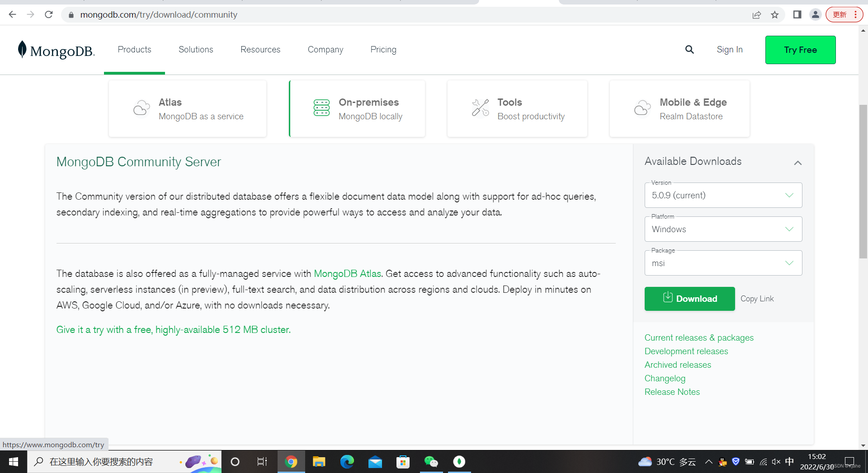
Task: Show hidden tray icons chevron
Action: click(x=709, y=462)
